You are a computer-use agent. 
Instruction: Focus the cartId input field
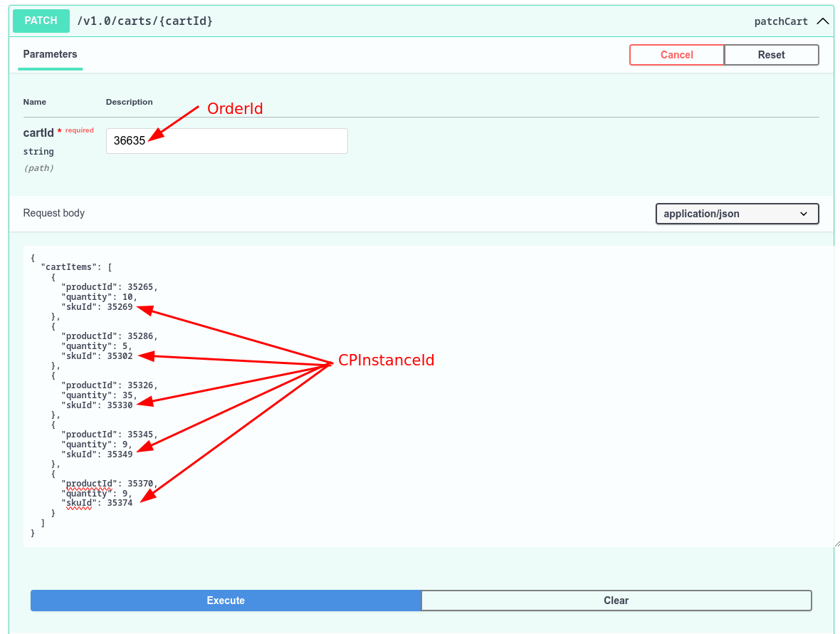[226, 140]
